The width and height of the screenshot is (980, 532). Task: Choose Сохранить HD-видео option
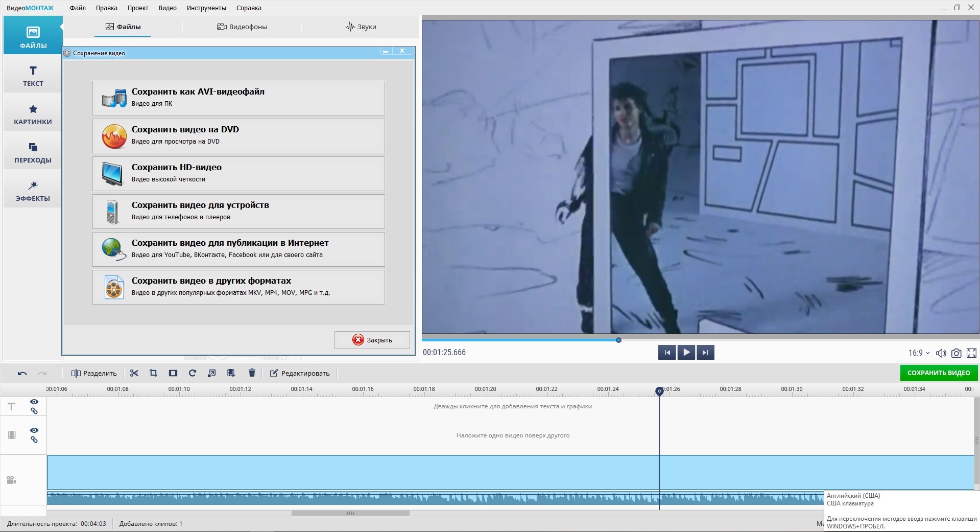pos(238,174)
